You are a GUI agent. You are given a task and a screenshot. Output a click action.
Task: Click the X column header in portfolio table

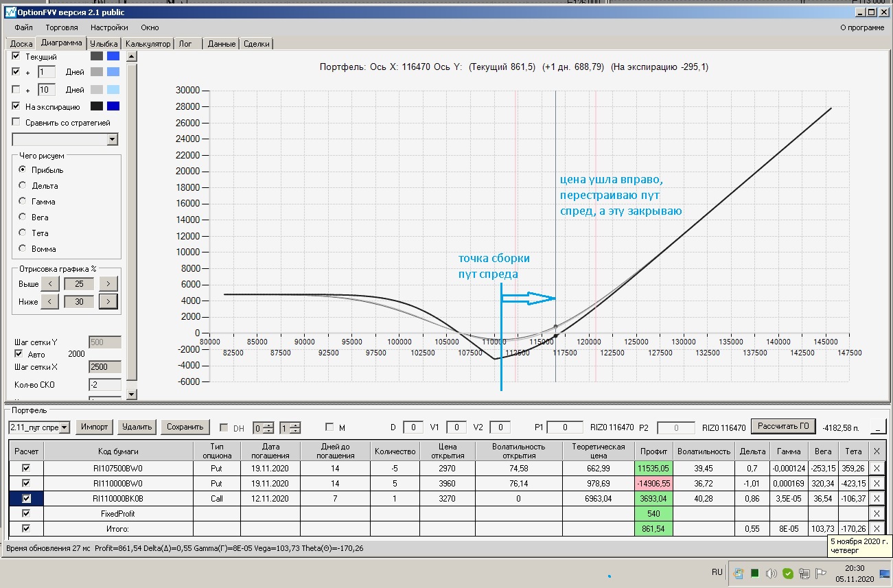pos(876,451)
